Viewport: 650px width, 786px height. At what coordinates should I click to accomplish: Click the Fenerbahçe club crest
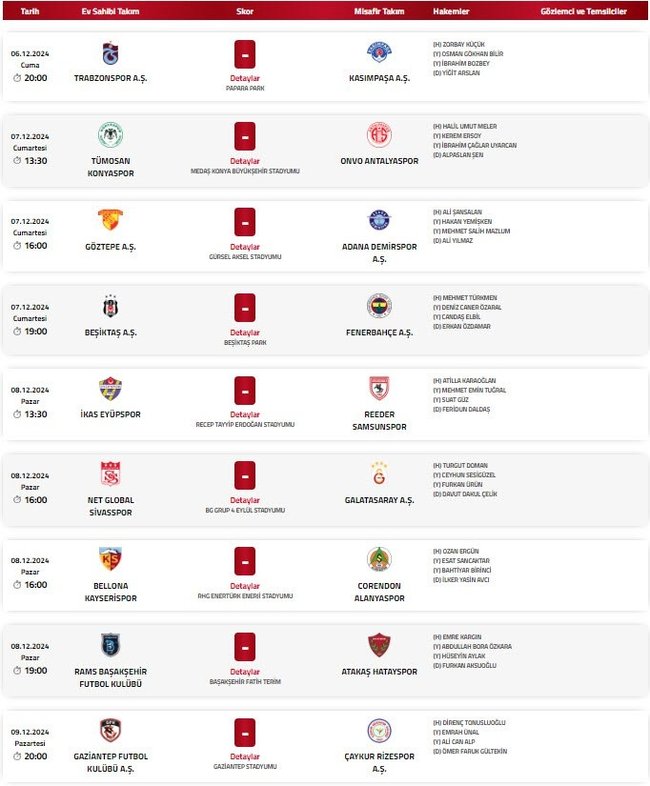click(379, 306)
